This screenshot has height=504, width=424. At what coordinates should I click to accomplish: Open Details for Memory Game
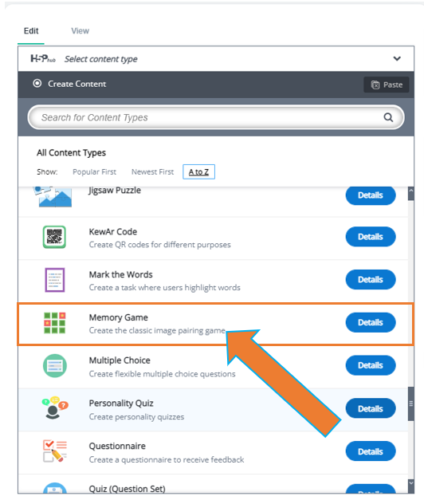371,322
